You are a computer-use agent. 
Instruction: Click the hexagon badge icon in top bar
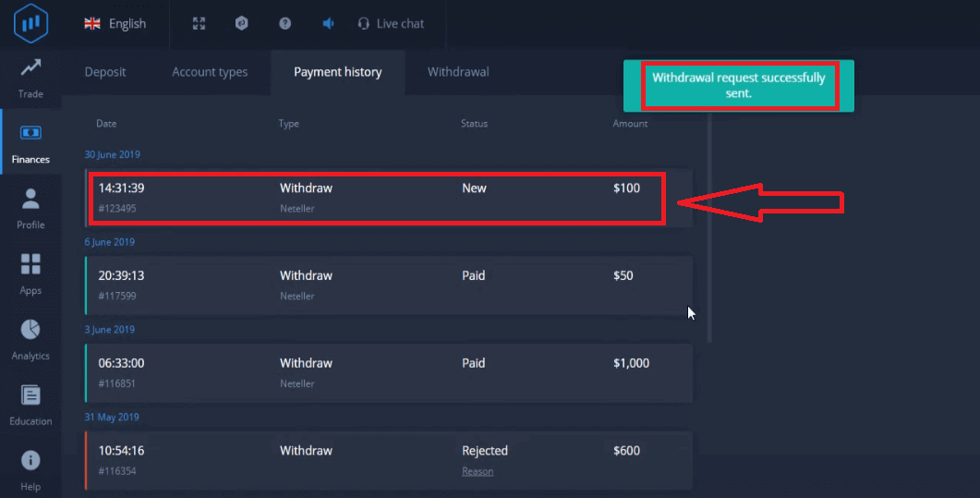point(242,24)
